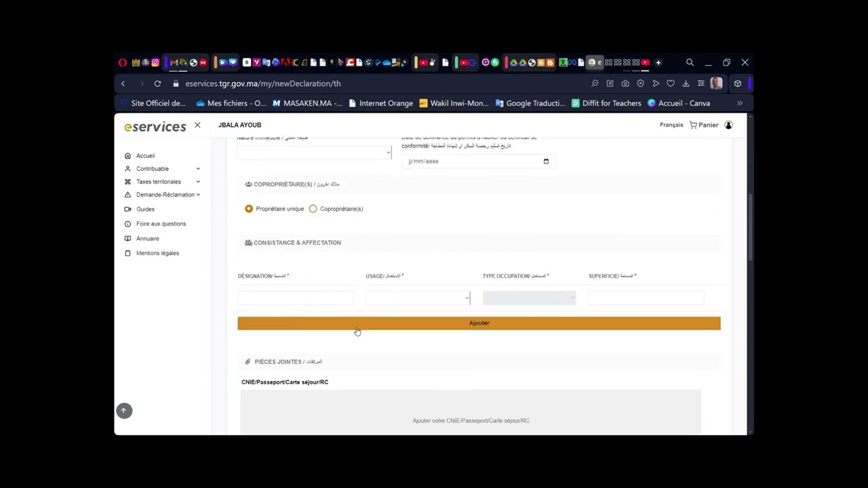Expand the Taxes territoriales submenu chevron
The height and width of the screenshot is (488, 868).
pyautogui.click(x=198, y=182)
